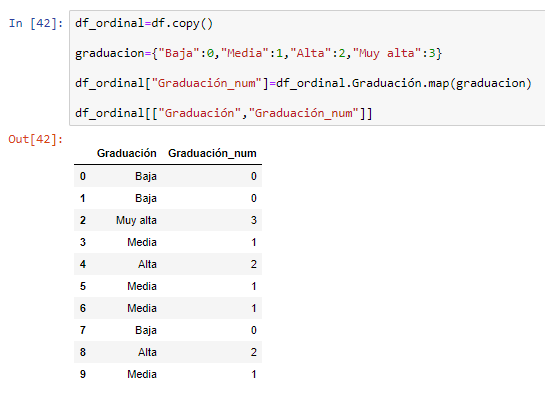Viewport: 545px width, 398px height.
Task: Click the Alta cell in row 8
Action: 147,352
